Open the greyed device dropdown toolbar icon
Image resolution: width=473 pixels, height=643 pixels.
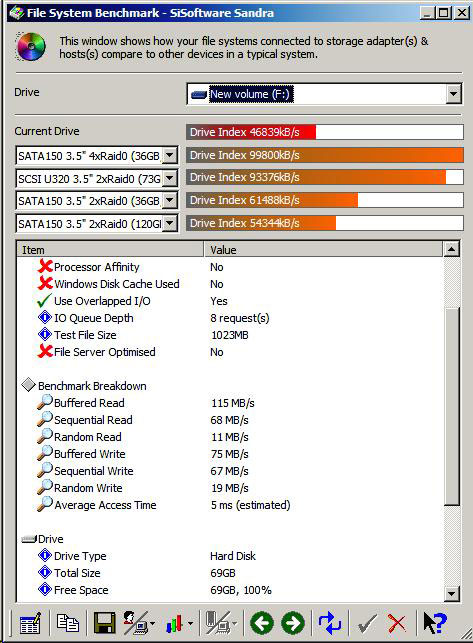pos(222,623)
